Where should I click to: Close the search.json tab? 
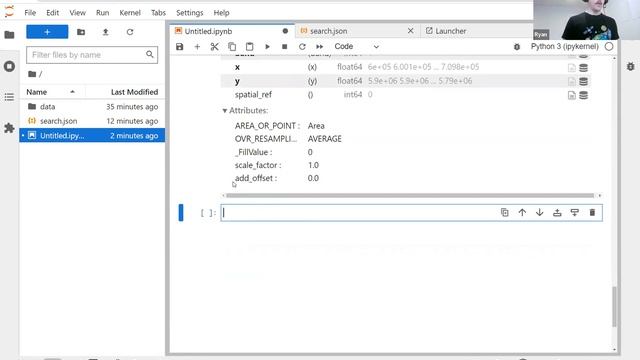coord(410,31)
